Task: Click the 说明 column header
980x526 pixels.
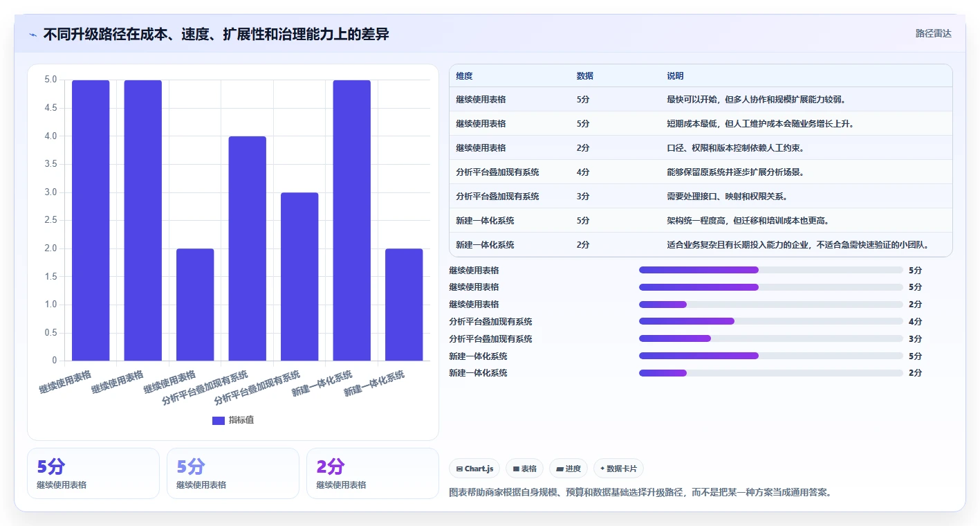Action: [675, 75]
